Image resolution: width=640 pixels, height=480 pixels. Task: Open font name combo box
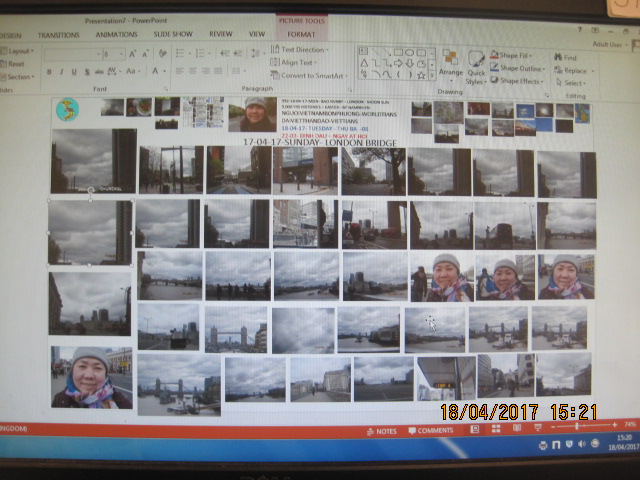[73, 55]
